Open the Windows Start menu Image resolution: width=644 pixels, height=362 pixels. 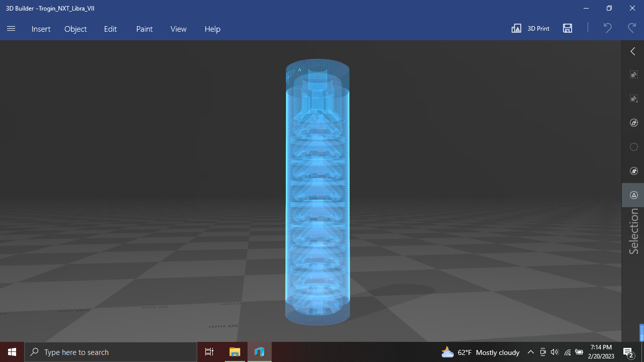12,352
